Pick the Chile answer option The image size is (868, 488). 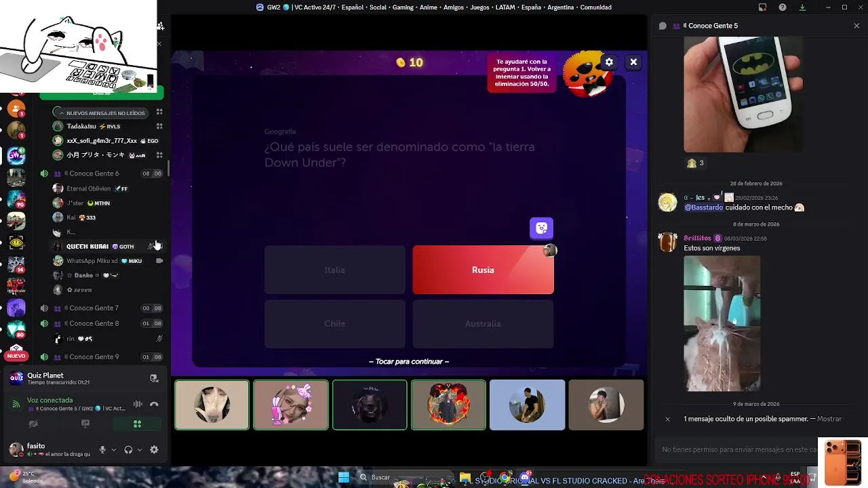(334, 323)
